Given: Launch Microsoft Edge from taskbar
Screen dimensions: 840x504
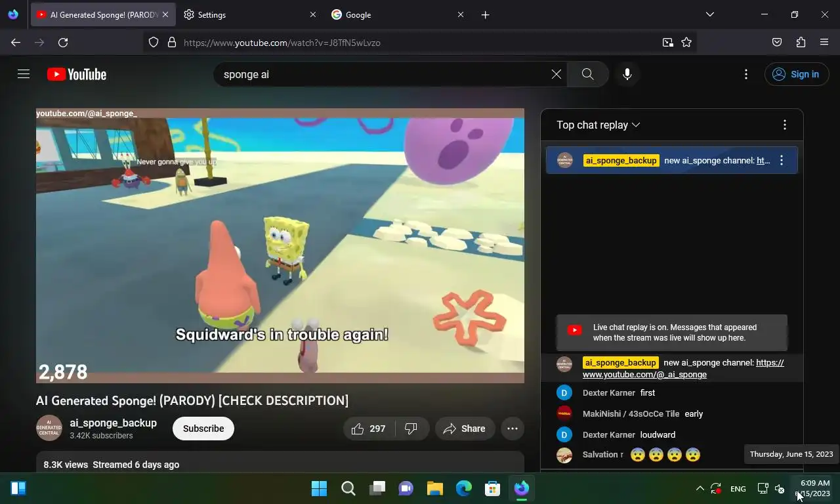Looking at the screenshot, I should pyautogui.click(x=464, y=488).
